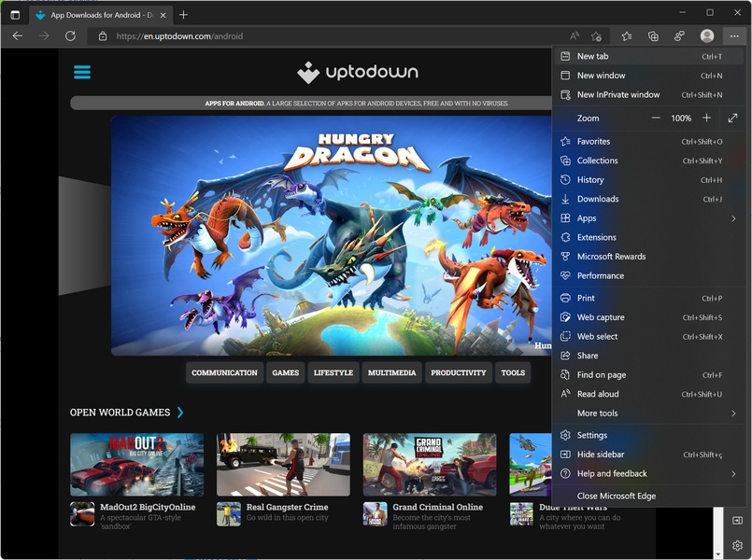Click the GAMES category button
The image size is (752, 560).
coord(285,372)
